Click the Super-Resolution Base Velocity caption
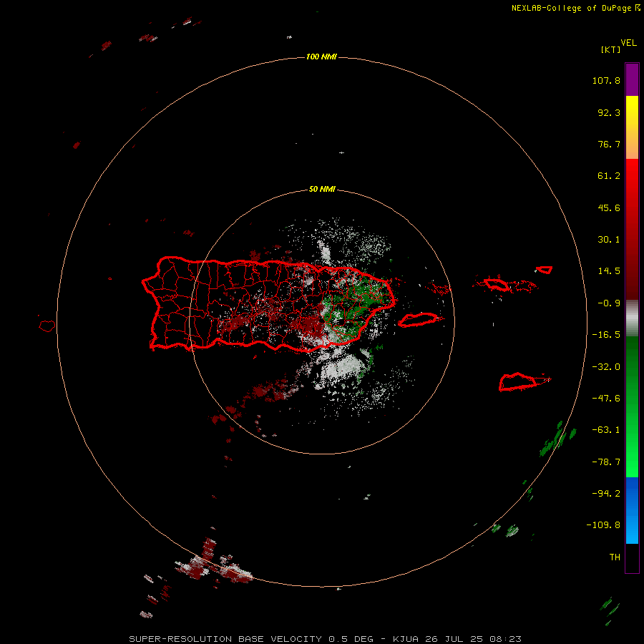This screenshot has width=644, height=644. tap(326, 639)
